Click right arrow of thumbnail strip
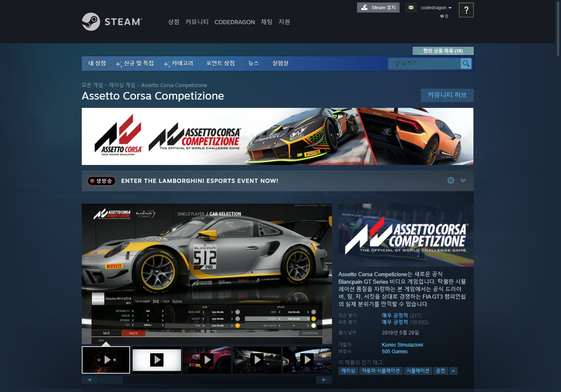Image resolution: width=561 pixels, height=392 pixels. click(324, 380)
